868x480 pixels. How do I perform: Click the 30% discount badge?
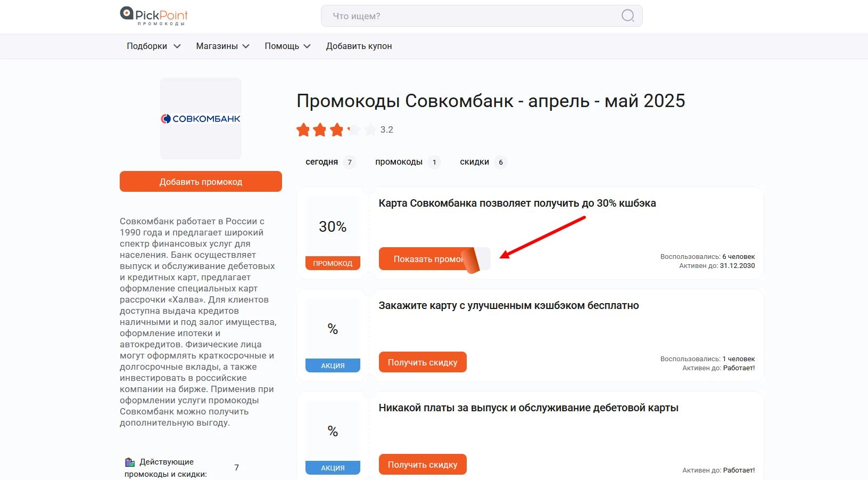pyautogui.click(x=333, y=226)
